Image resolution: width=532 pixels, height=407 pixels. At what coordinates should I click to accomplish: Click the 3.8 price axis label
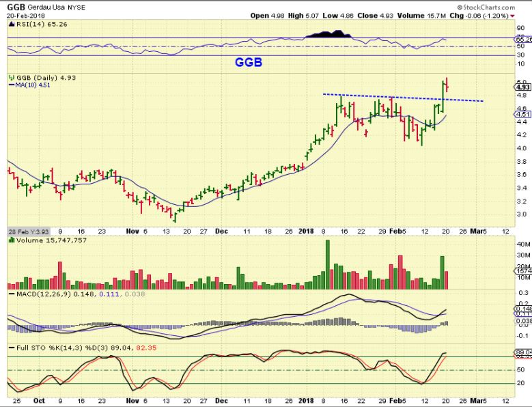(x=522, y=161)
